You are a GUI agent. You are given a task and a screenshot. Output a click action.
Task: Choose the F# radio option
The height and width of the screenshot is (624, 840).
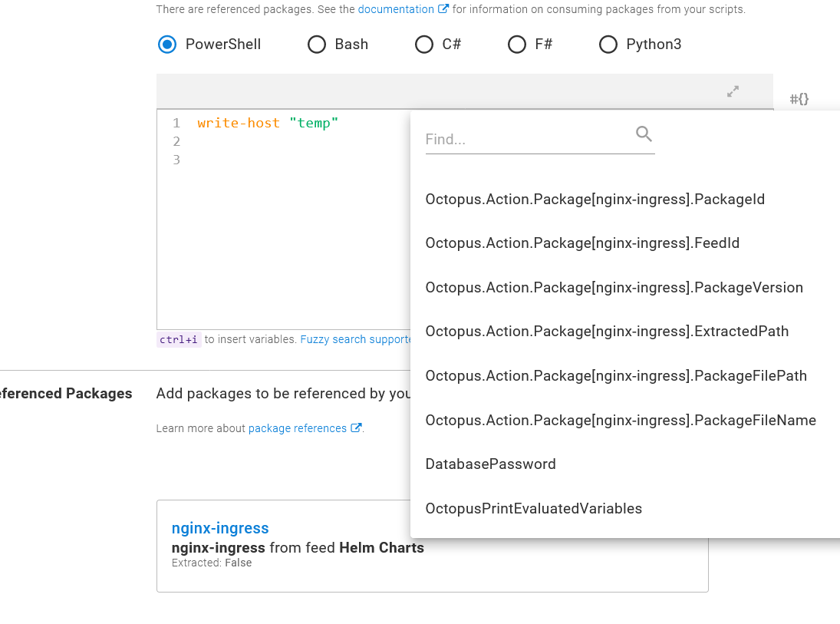(517, 45)
